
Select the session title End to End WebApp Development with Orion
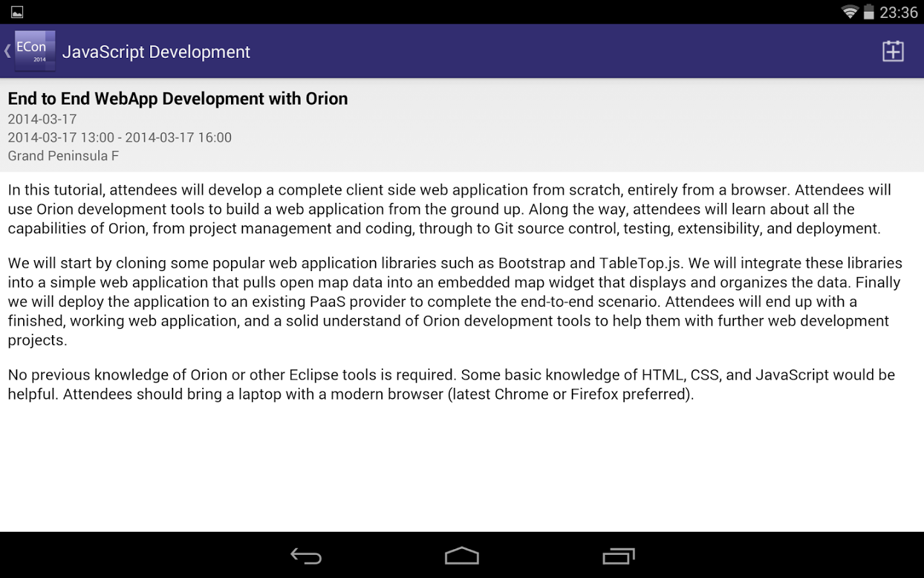pyautogui.click(x=178, y=98)
